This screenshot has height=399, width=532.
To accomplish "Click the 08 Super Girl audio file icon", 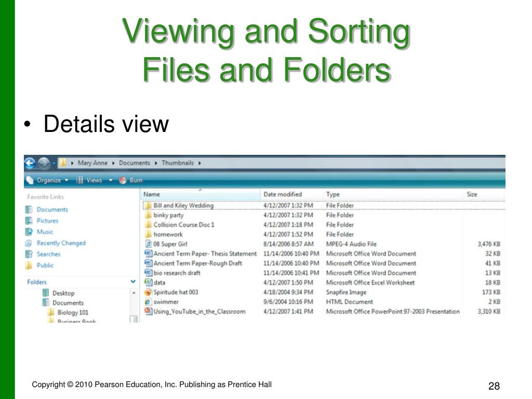I will tap(148, 244).
